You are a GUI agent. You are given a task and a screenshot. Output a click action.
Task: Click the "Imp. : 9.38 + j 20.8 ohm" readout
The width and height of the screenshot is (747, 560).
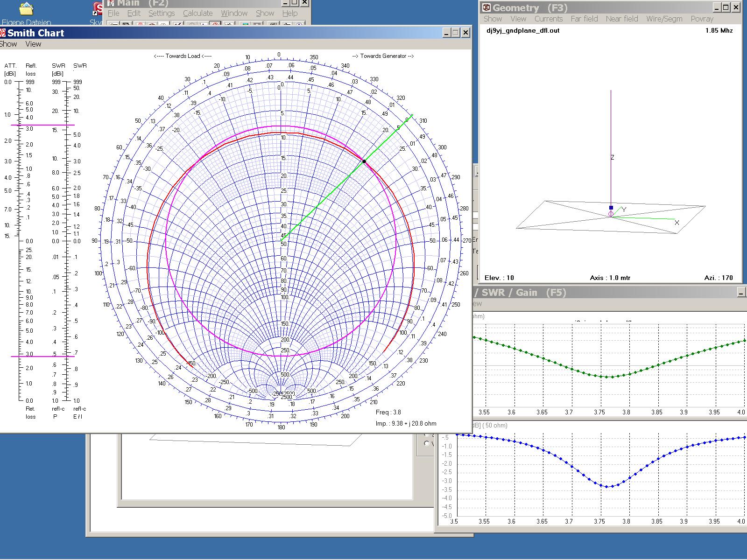tap(406, 424)
